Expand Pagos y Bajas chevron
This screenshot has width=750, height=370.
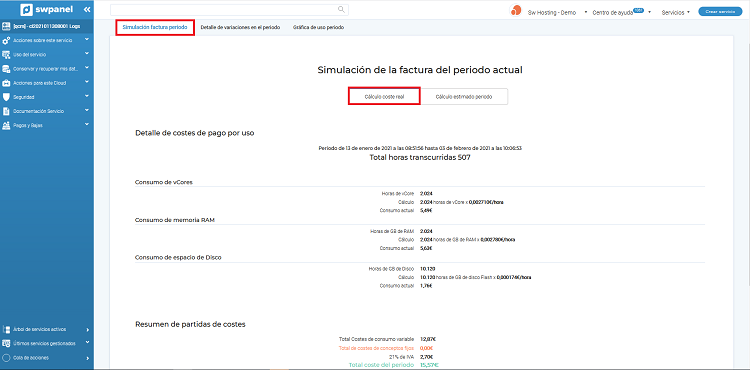87,124
